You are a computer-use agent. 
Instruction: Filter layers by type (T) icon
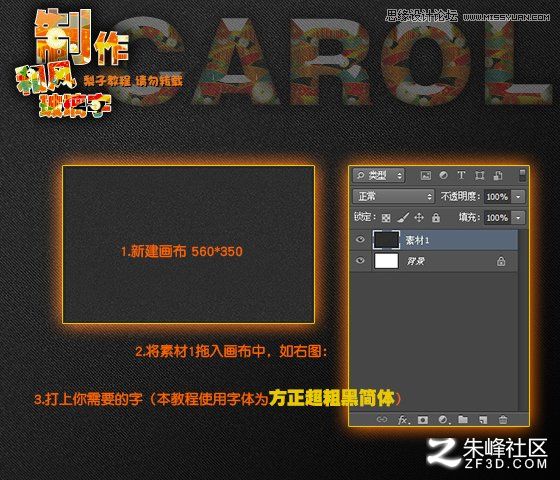[x=461, y=175]
